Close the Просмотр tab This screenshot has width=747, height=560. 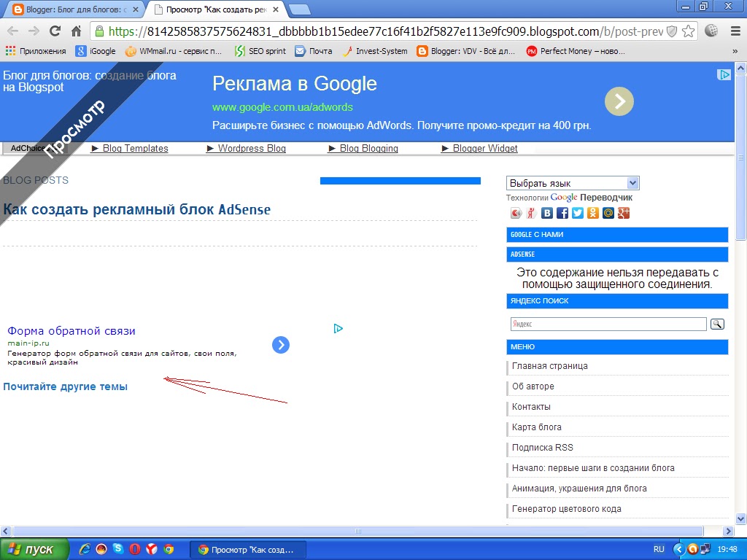275,9
